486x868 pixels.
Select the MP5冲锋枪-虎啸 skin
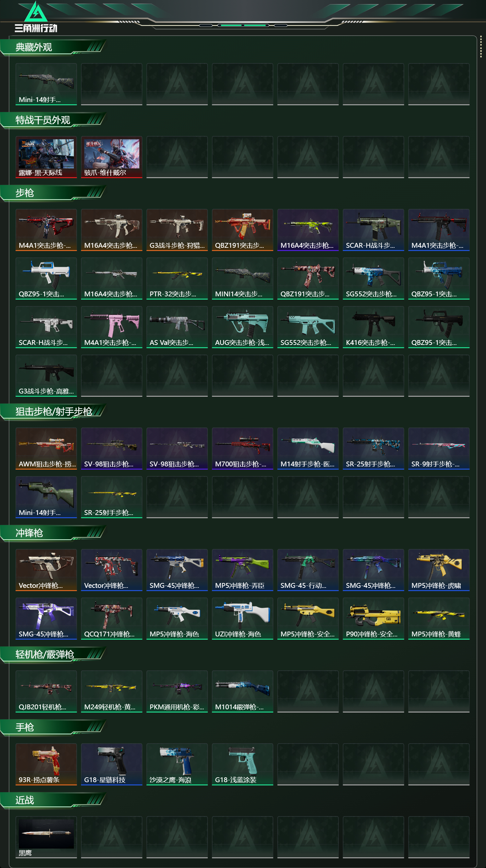(x=439, y=570)
